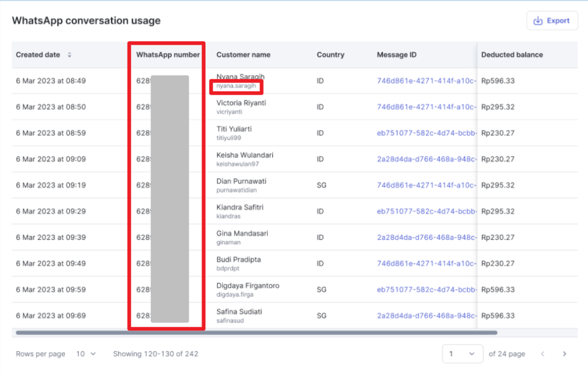Image resolution: width=588 pixels, height=373 pixels.
Task: Select customer name Digdaya Firgantoro
Action: [x=248, y=286]
